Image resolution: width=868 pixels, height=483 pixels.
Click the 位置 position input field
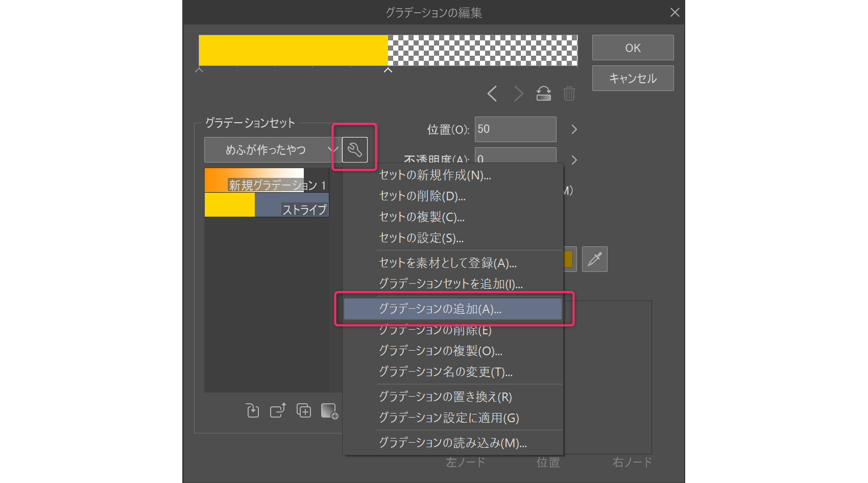pos(515,129)
